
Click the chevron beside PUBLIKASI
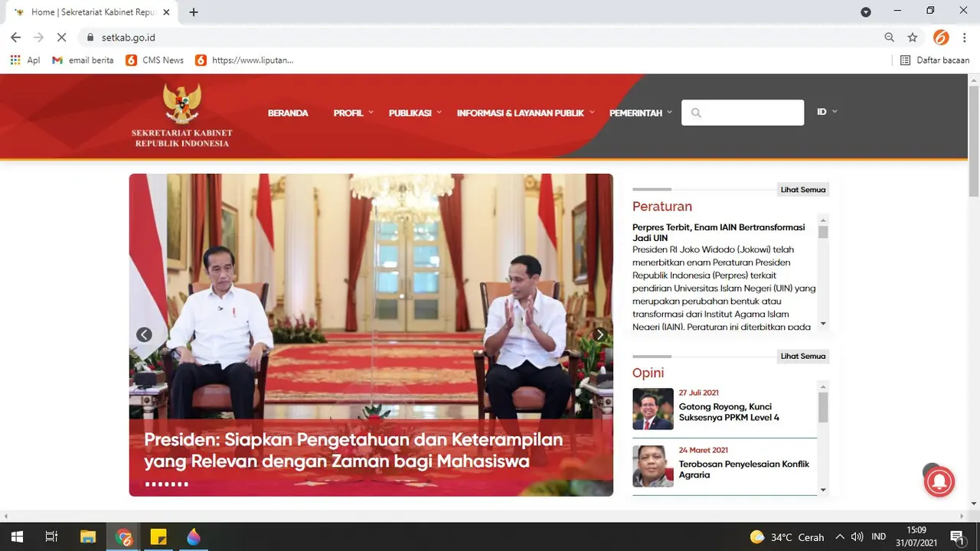coord(439,112)
